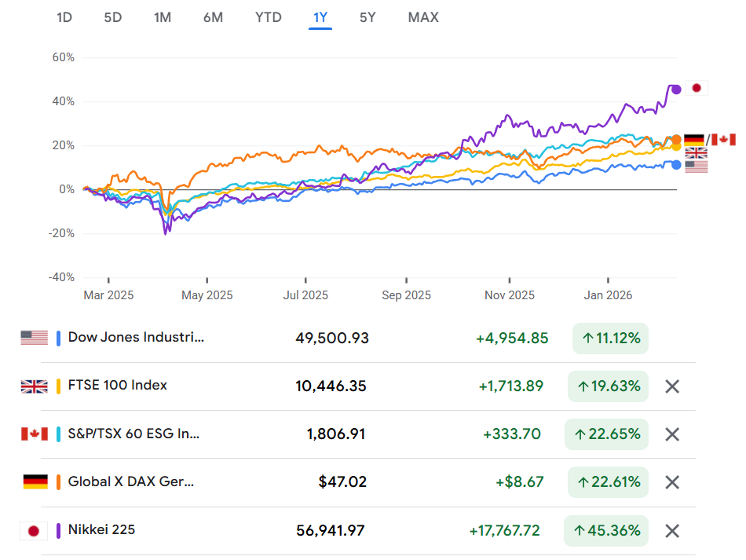Switch to the 5D time range
The image size is (746, 560).
click(113, 17)
